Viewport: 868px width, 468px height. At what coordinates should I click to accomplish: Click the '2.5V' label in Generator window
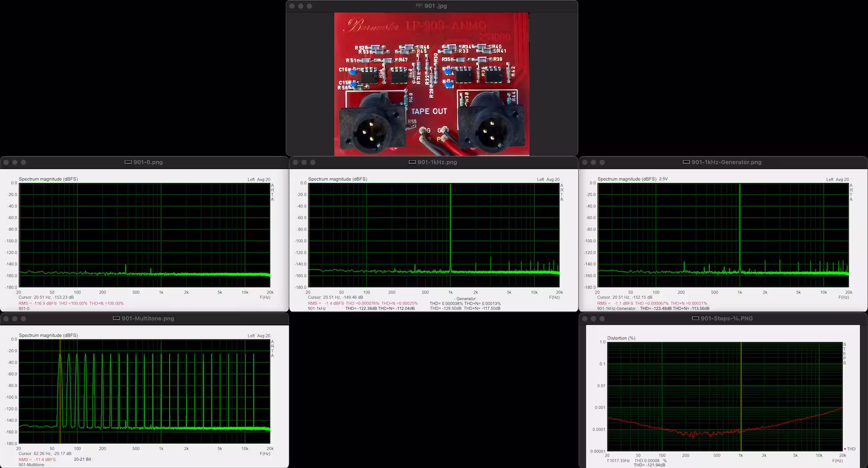tap(663, 179)
